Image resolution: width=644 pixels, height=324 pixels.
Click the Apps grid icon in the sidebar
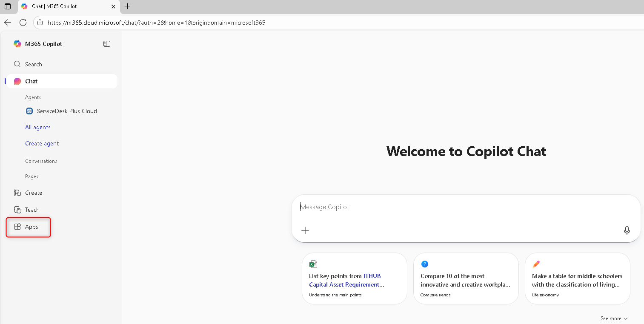17,227
